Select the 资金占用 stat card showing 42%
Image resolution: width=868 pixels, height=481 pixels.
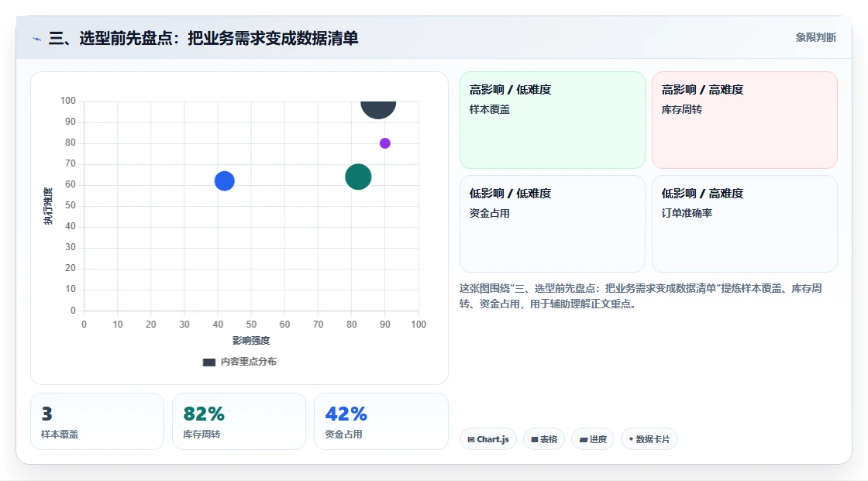coord(381,421)
